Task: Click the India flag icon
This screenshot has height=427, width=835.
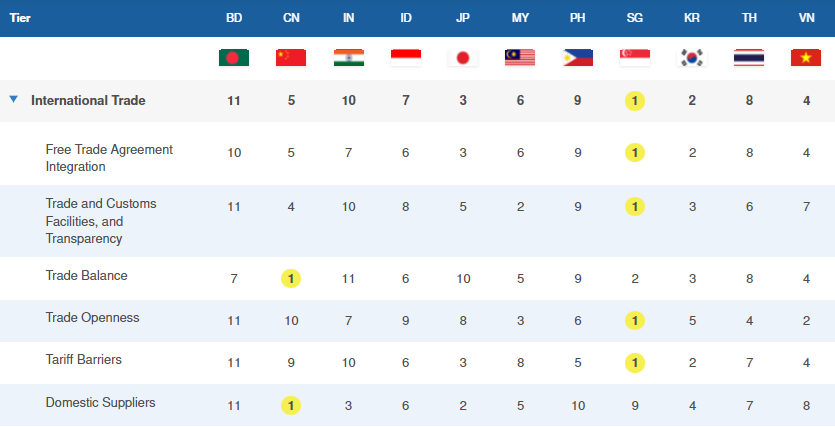Action: 348,58
